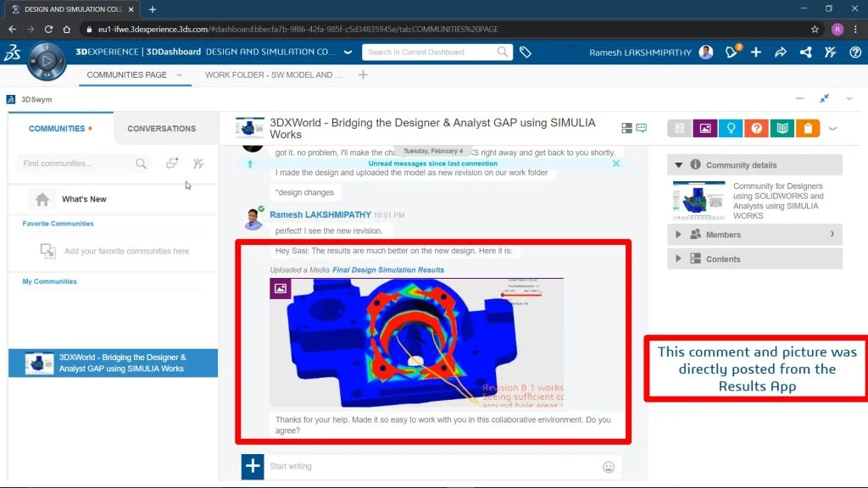Restore the 3DSwym widget size icon
868x488 pixels.
pos(824,98)
